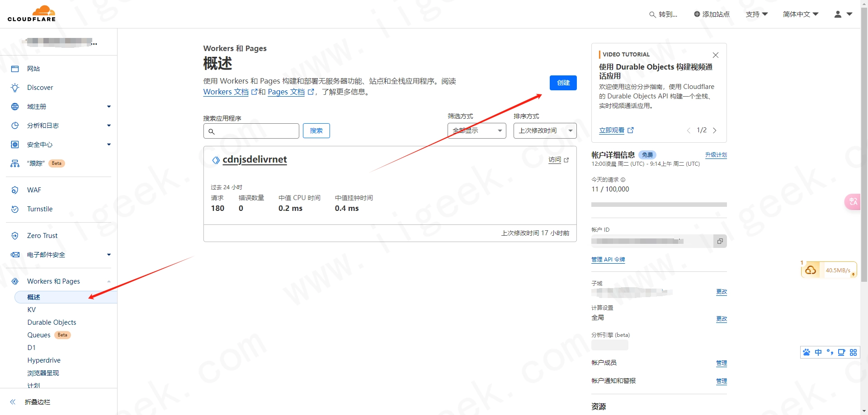Click the 域注册 globe icon
868x415 pixels.
point(15,107)
